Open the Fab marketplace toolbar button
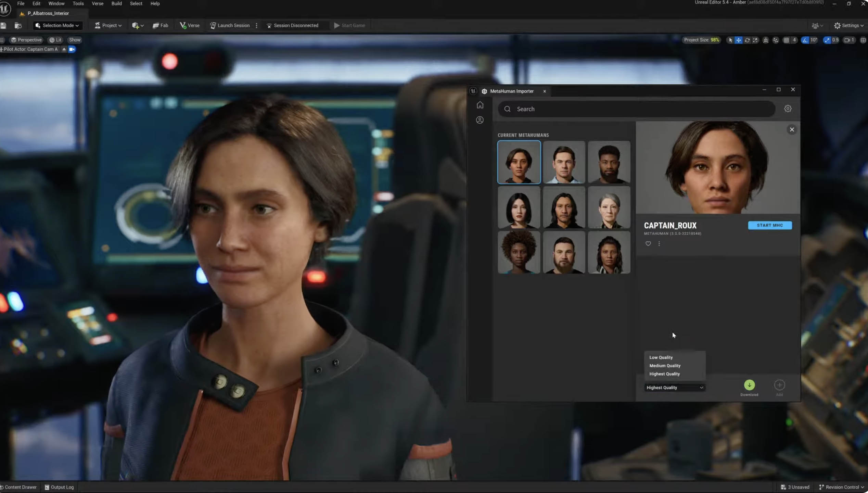 coord(160,25)
